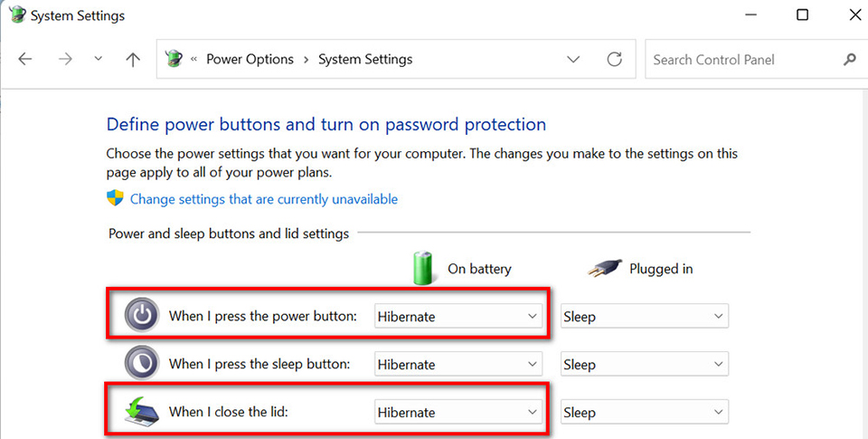This screenshot has width=868, height=439.
Task: Click the Back navigation arrow
Action: [25, 60]
